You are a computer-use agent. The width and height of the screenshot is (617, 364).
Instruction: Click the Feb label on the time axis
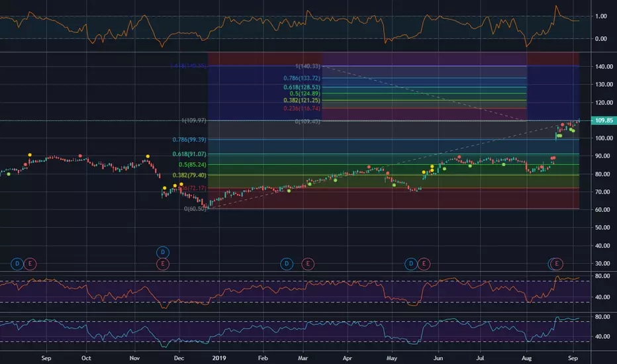(263, 358)
